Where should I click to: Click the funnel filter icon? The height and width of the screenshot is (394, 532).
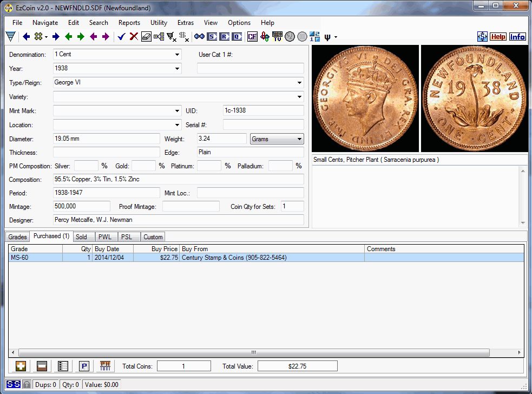(x=10, y=37)
